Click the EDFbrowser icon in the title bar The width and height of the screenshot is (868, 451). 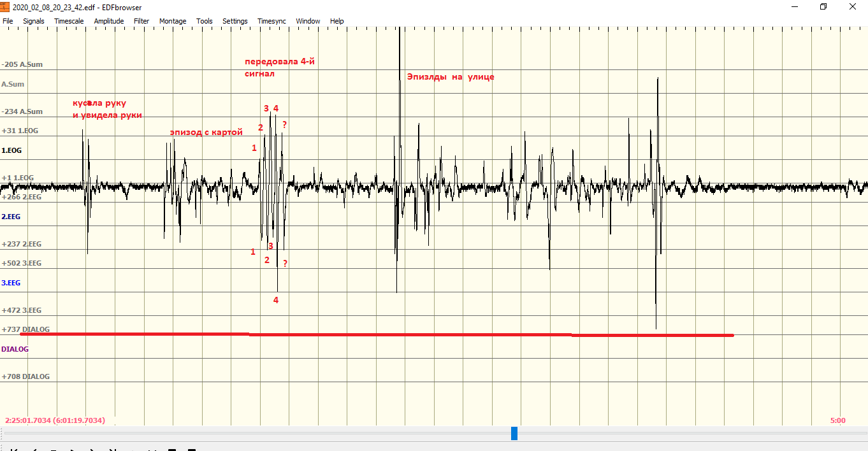(5, 6)
